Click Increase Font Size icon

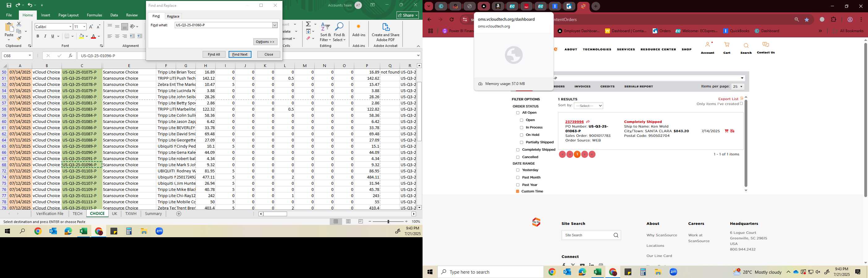click(x=91, y=27)
